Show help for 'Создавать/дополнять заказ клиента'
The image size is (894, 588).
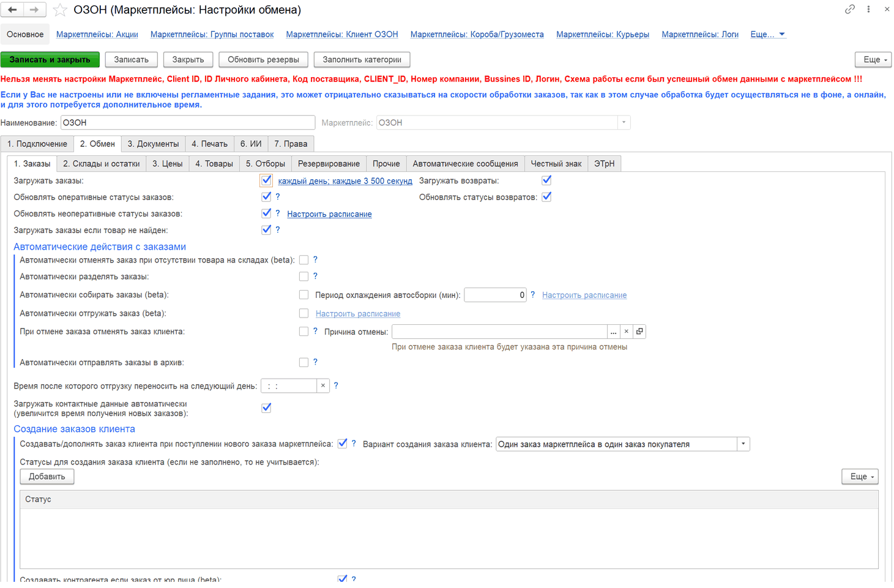click(x=354, y=444)
